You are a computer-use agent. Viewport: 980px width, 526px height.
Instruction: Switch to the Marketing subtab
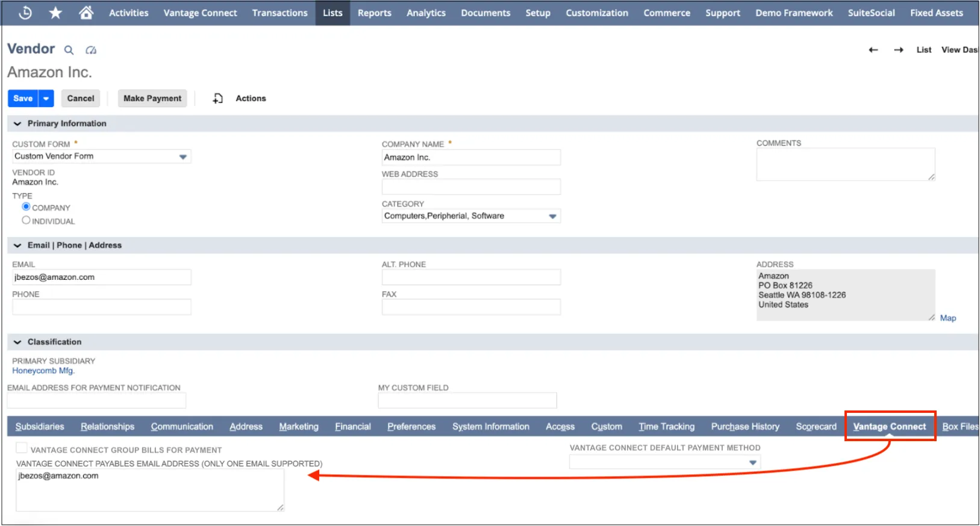pyautogui.click(x=299, y=426)
